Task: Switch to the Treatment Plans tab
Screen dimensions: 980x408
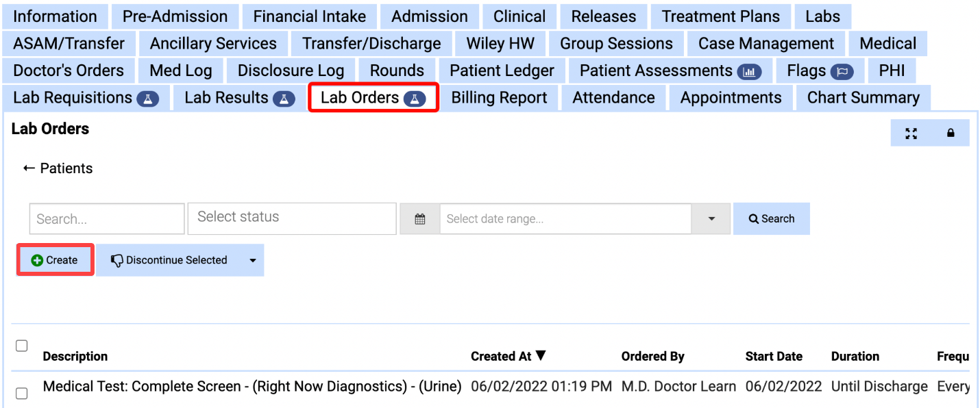Action: (x=721, y=16)
